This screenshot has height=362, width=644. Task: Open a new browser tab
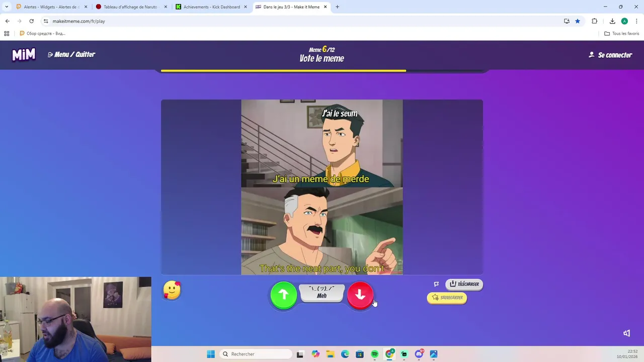point(337,7)
